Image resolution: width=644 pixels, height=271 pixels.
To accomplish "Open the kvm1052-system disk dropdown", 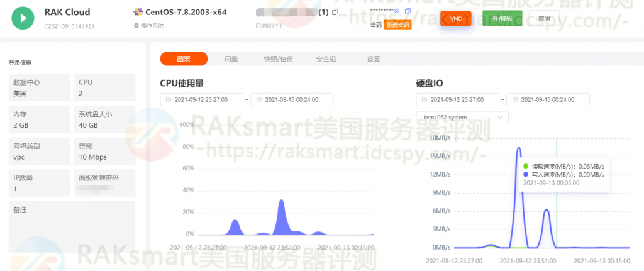I will click(x=462, y=118).
